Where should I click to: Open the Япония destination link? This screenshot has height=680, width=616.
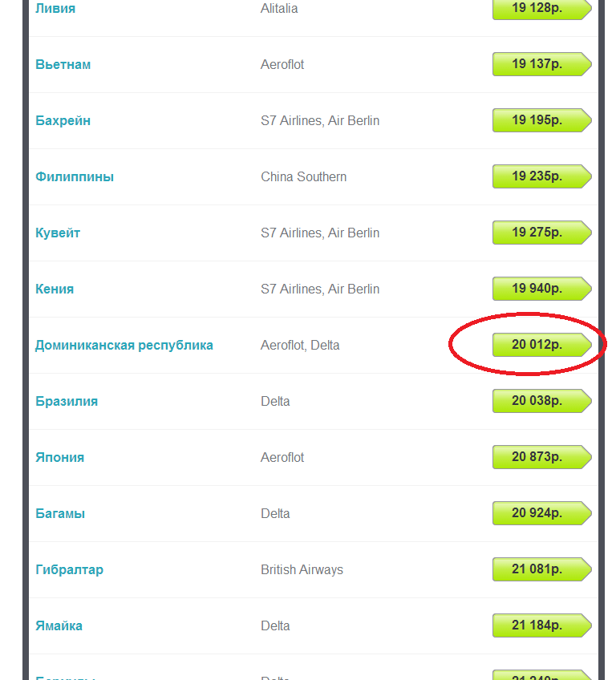(x=60, y=458)
